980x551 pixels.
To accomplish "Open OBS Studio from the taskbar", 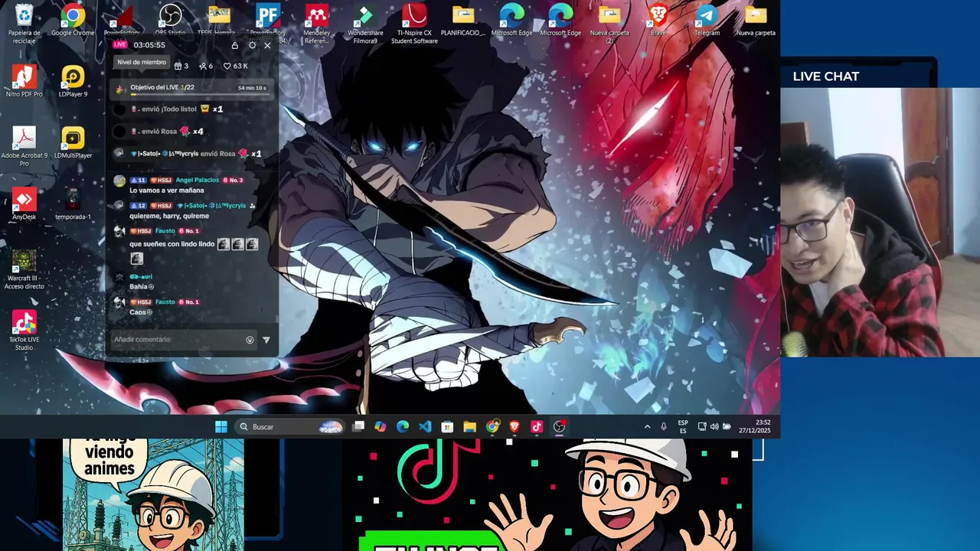I will click(x=560, y=427).
